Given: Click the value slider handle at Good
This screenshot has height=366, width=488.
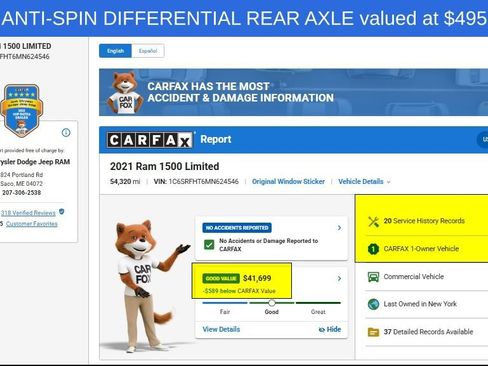Looking at the screenshot, I should (272, 303).
